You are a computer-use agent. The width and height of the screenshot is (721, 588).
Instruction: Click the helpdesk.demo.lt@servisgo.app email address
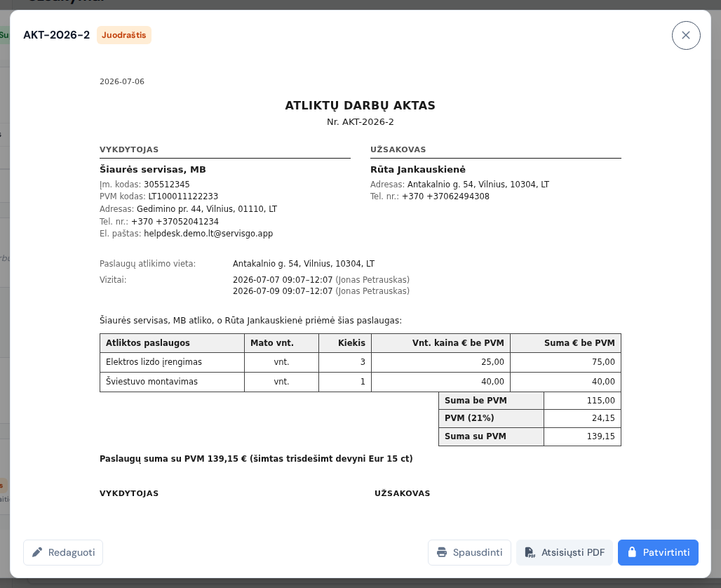[x=208, y=233]
